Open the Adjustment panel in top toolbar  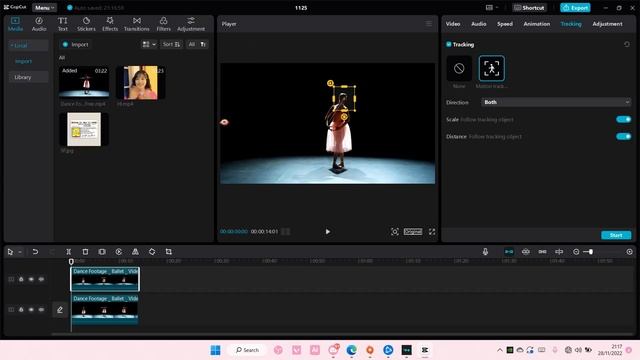coord(191,24)
